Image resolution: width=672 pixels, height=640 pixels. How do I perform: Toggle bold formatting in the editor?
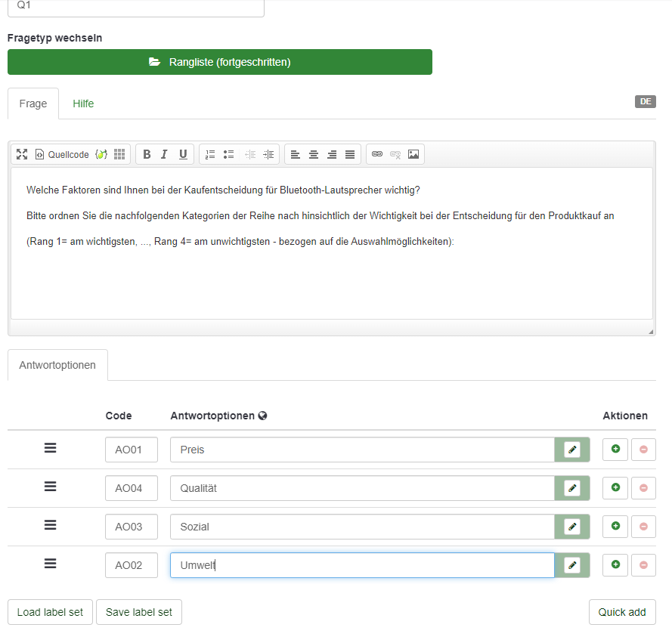147,154
